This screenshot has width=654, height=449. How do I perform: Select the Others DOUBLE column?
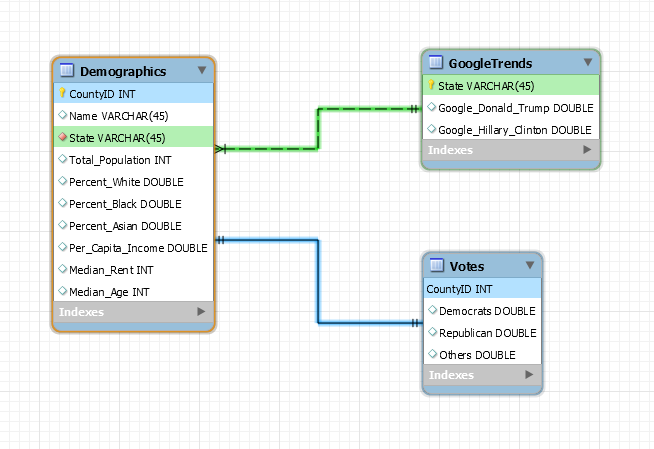pyautogui.click(x=483, y=354)
